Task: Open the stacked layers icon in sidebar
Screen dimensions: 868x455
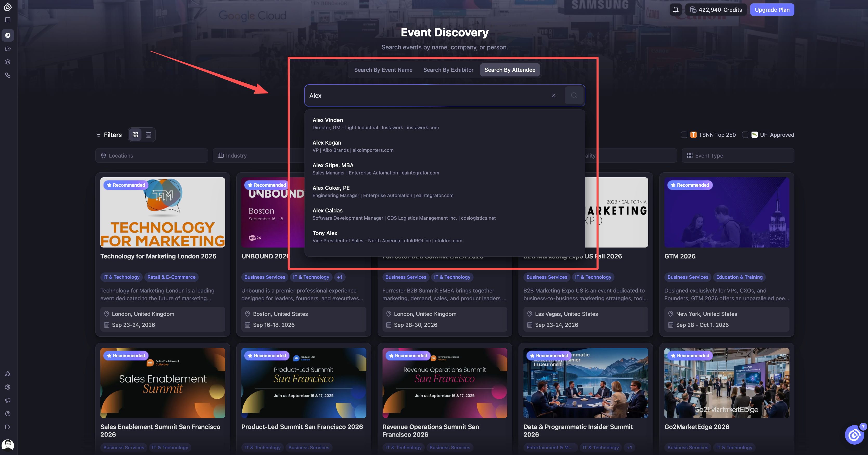Action: pyautogui.click(x=8, y=62)
